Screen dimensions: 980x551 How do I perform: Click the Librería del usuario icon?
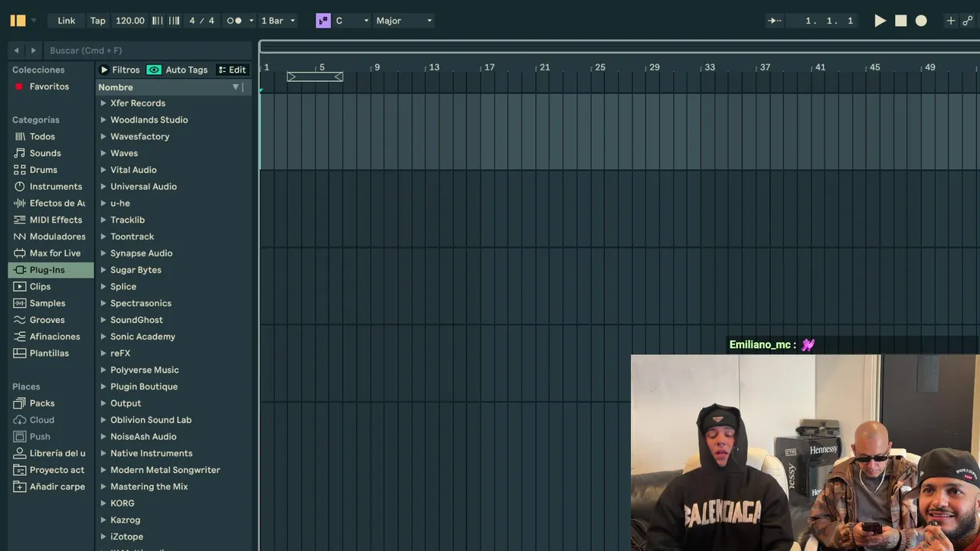pyautogui.click(x=20, y=453)
